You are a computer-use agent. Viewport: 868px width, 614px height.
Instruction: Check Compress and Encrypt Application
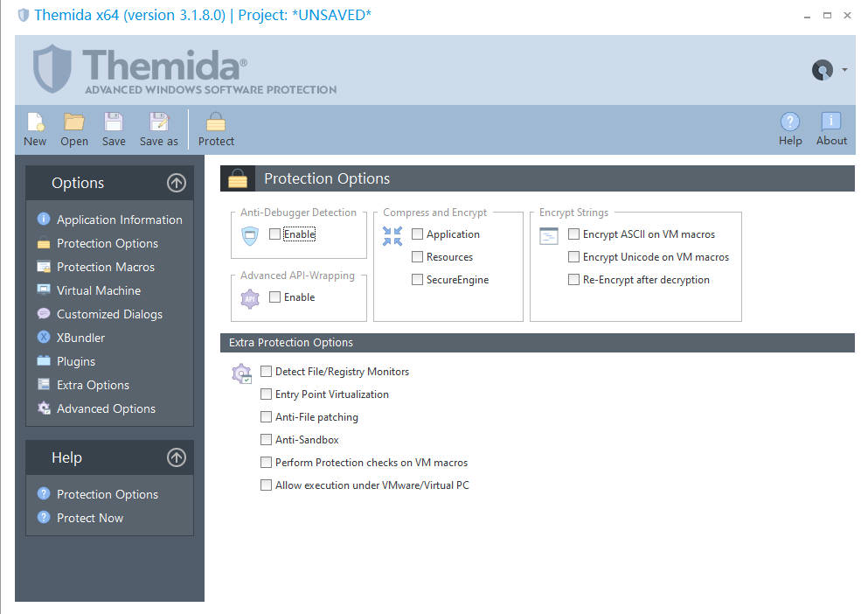pos(418,234)
